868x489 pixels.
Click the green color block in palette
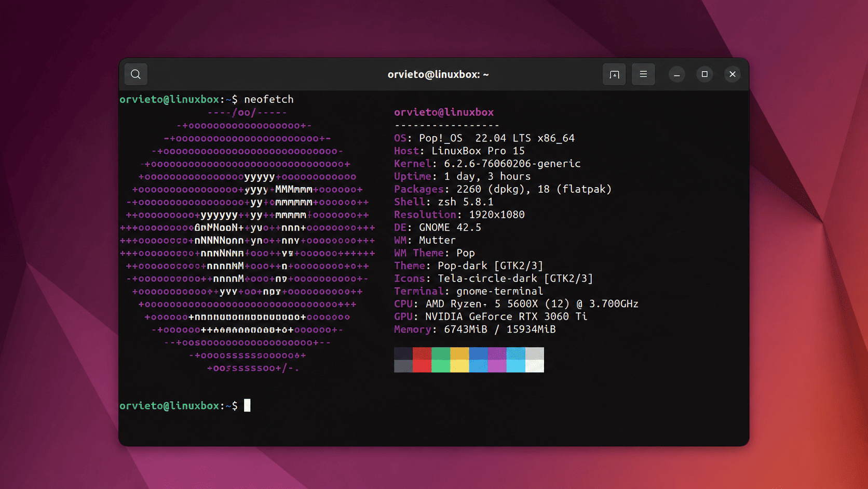pos(441,360)
